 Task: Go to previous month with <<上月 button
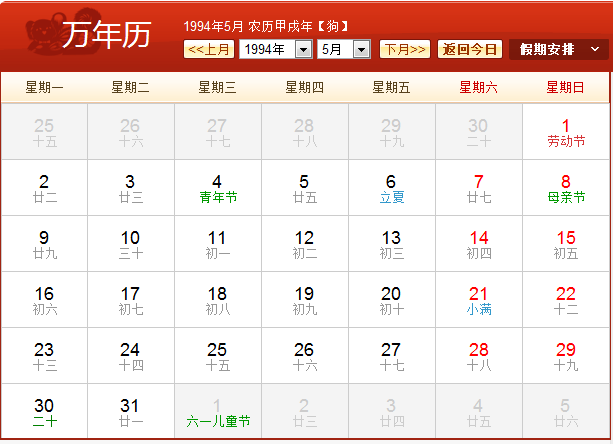[209, 49]
